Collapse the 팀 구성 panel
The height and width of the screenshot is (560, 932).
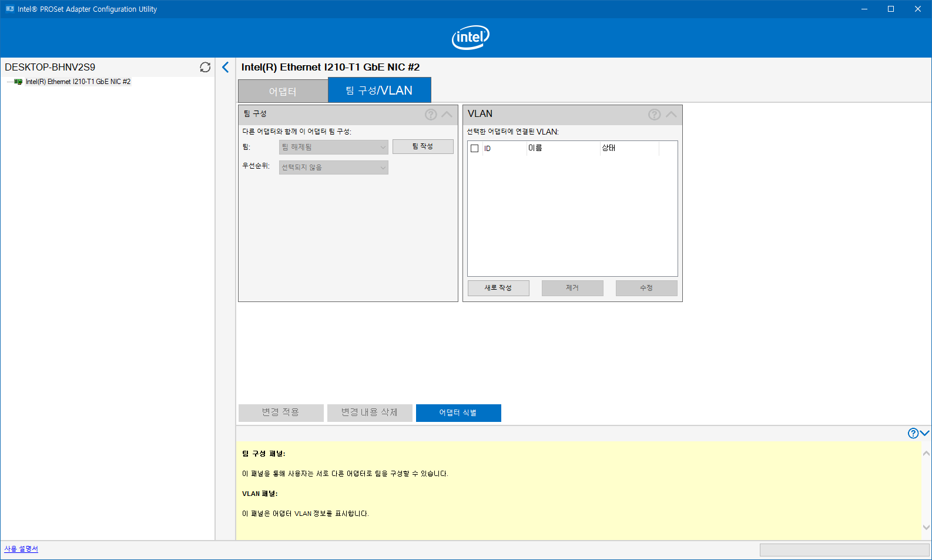(447, 115)
